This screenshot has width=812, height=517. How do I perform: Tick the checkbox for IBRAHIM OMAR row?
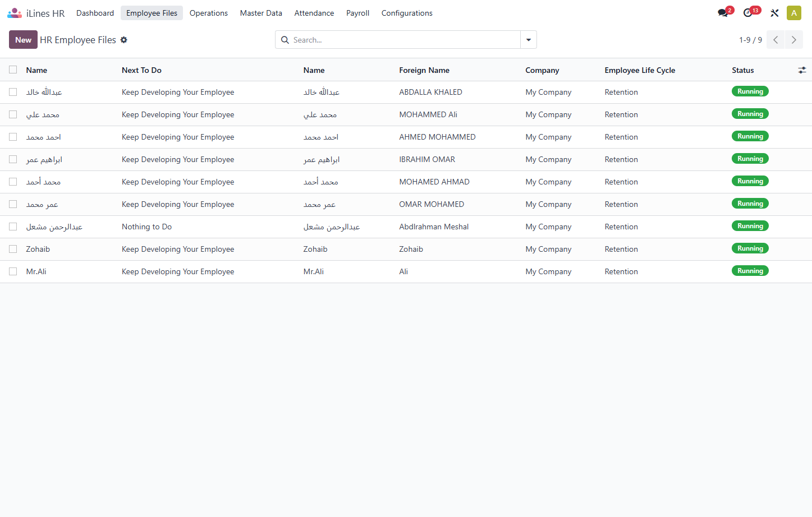coord(13,159)
